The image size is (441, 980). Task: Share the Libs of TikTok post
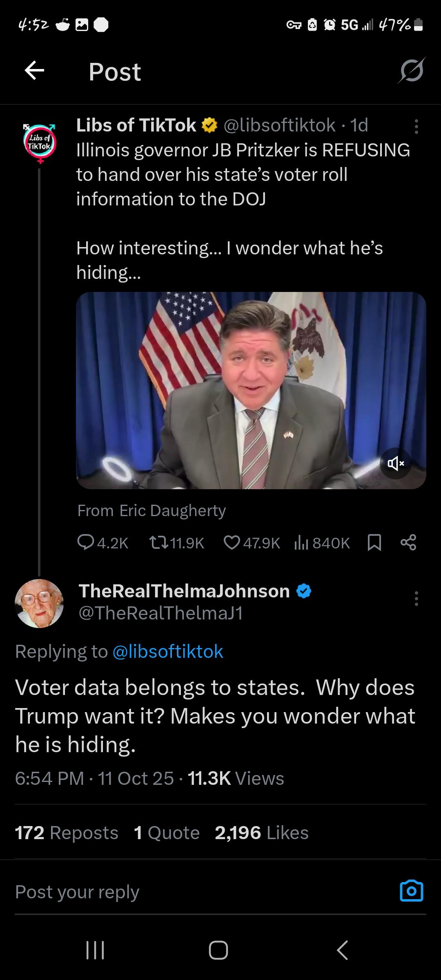[x=408, y=542]
